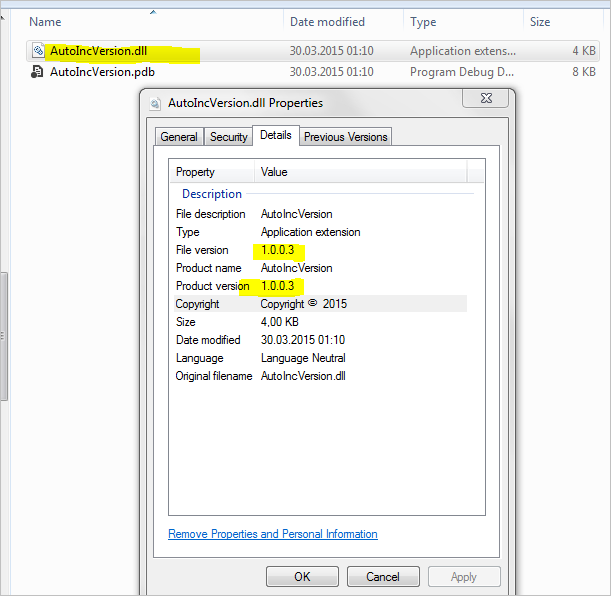
Task: Click the Program Debug D... type cell
Action: [x=462, y=72]
